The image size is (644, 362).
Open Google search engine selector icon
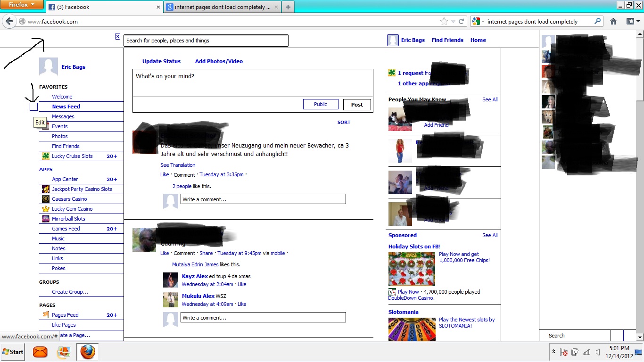pyautogui.click(x=477, y=21)
